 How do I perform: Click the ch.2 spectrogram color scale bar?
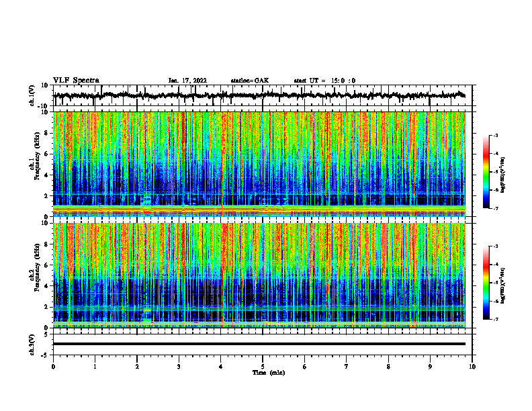(486, 283)
